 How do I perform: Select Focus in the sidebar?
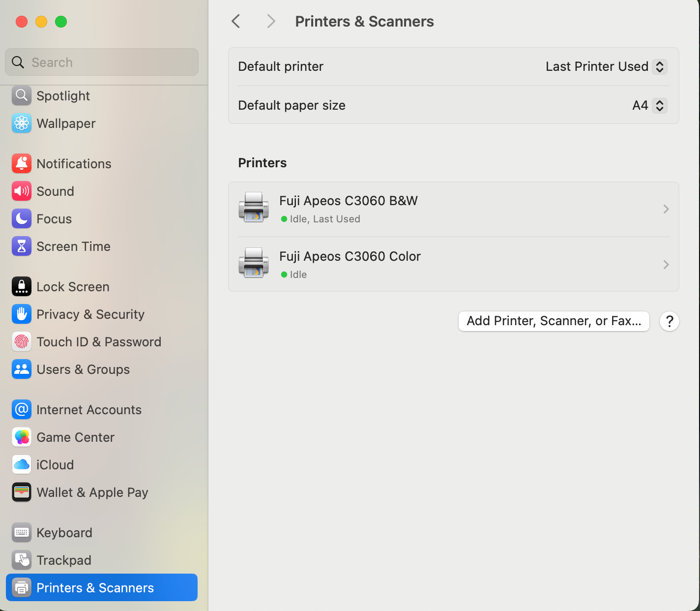102,219
